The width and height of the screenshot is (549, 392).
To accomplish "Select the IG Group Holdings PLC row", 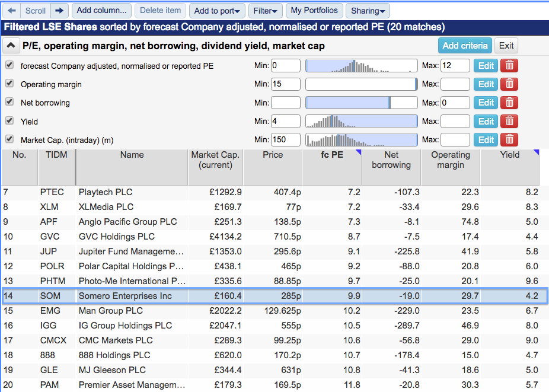I will click(274, 326).
